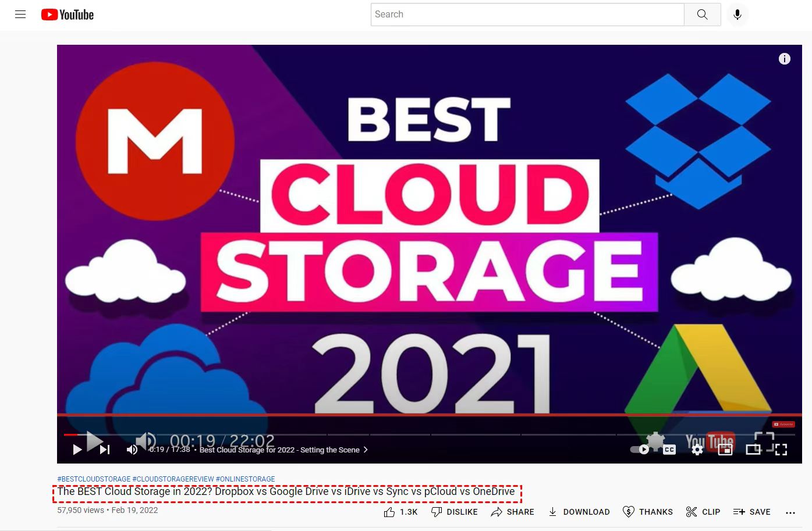
Task: Skip to the next video
Action: click(x=105, y=450)
